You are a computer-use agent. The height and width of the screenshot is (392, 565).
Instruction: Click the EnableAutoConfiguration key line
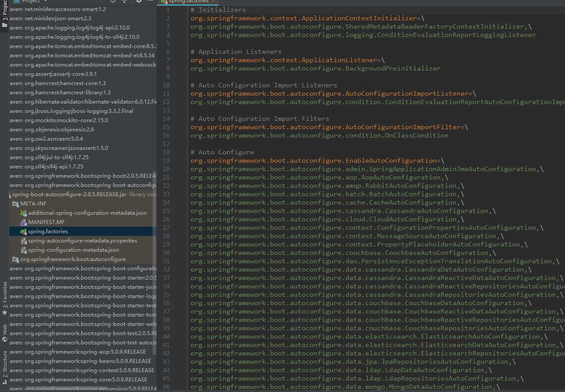click(318, 161)
